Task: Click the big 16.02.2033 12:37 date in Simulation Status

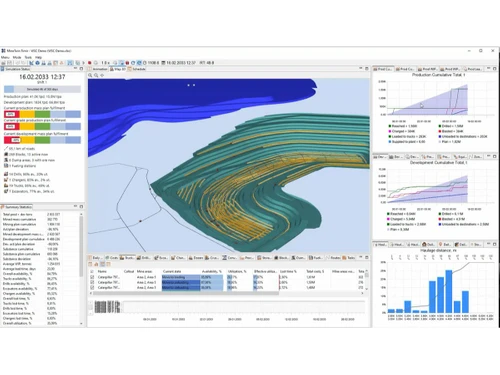Action: coord(42,77)
